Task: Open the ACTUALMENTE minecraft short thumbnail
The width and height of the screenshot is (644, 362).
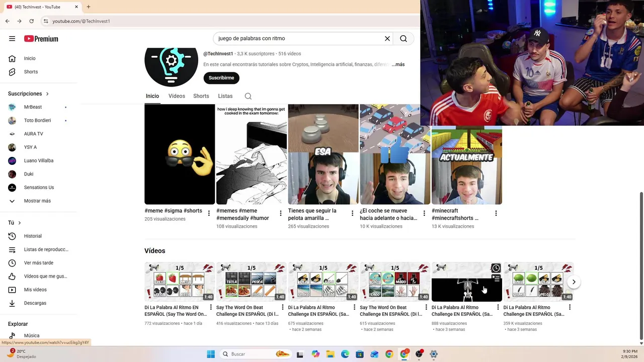Action: [x=467, y=165]
